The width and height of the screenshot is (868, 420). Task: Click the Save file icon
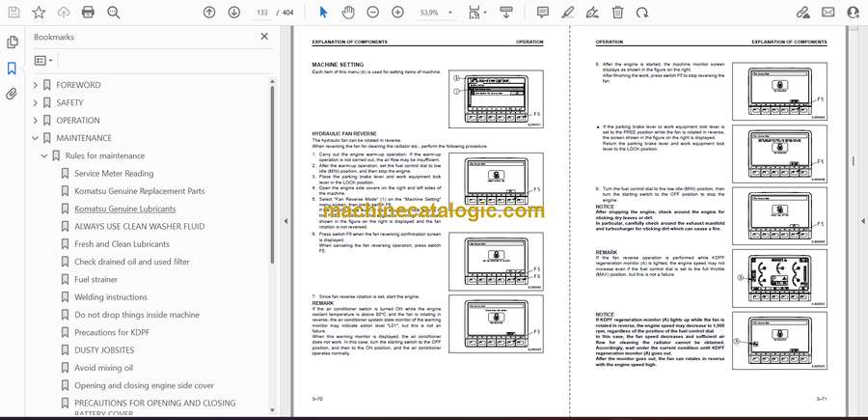14,13
